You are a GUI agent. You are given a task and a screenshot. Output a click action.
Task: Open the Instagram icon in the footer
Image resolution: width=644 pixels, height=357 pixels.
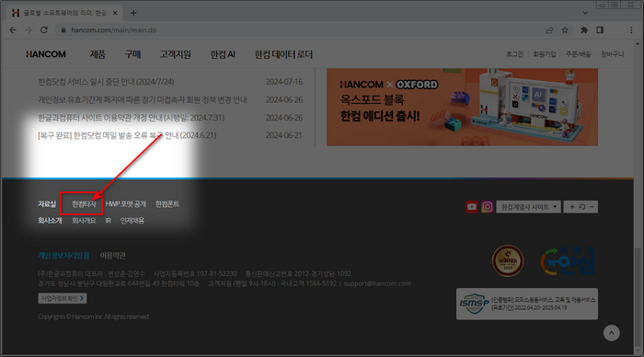click(x=487, y=207)
